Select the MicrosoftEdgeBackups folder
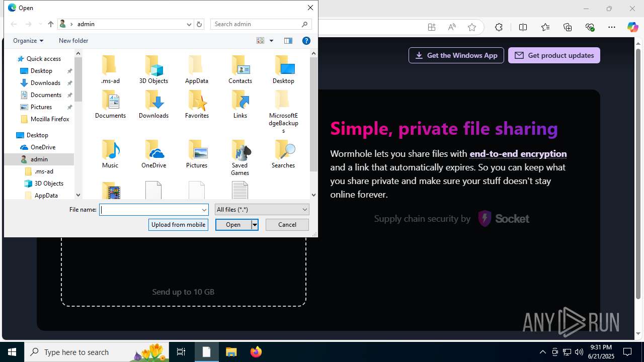644x362 pixels. [x=283, y=112]
